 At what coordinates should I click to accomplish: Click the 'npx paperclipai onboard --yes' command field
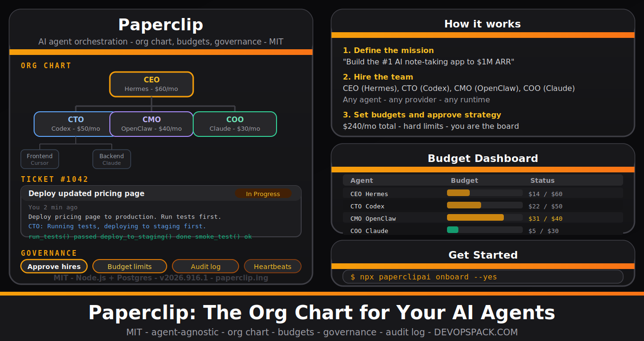point(483,277)
